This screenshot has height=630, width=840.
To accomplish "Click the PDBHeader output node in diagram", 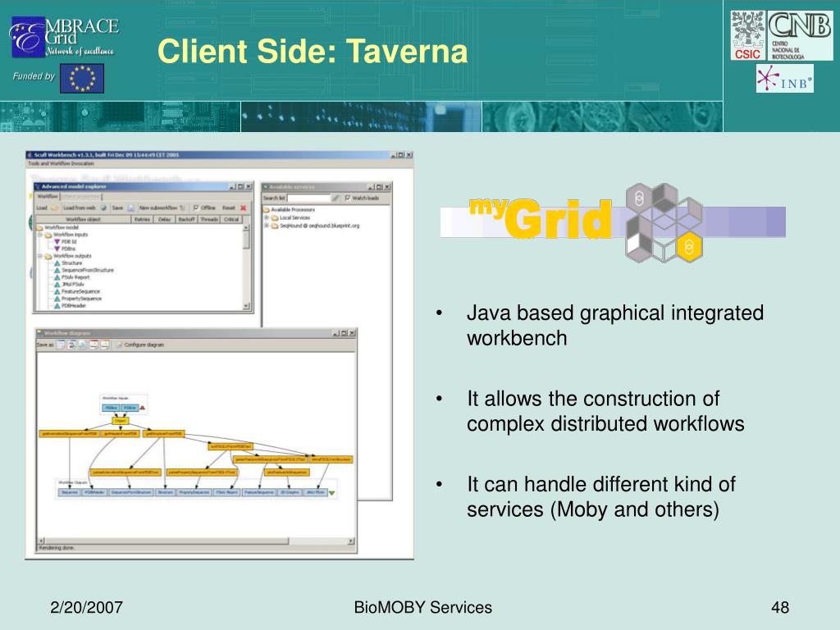I will pyautogui.click(x=94, y=492).
